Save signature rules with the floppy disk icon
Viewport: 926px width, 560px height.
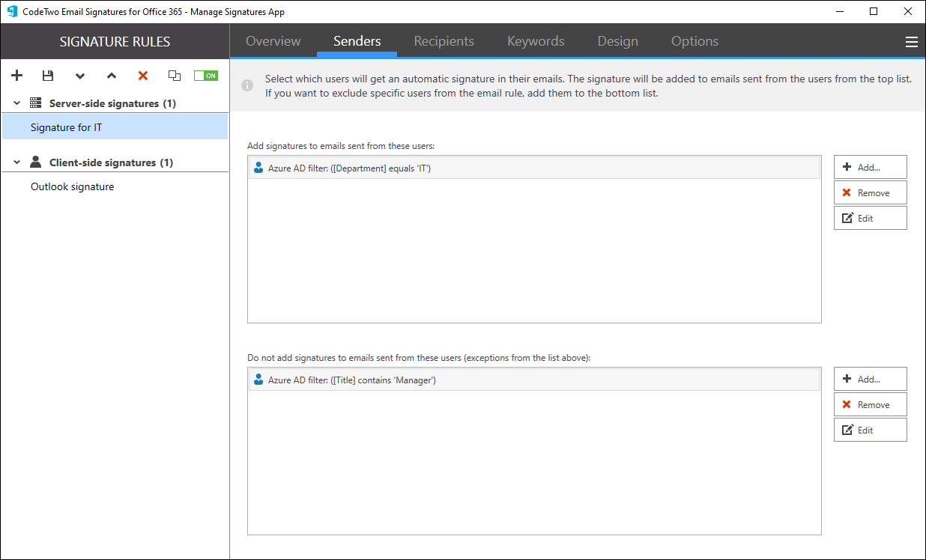[48, 76]
